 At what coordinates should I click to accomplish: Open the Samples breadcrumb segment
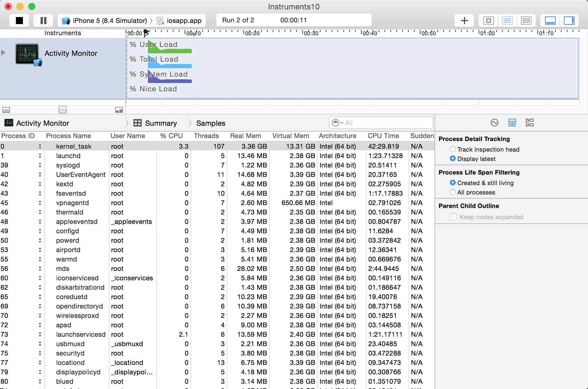tap(211, 123)
